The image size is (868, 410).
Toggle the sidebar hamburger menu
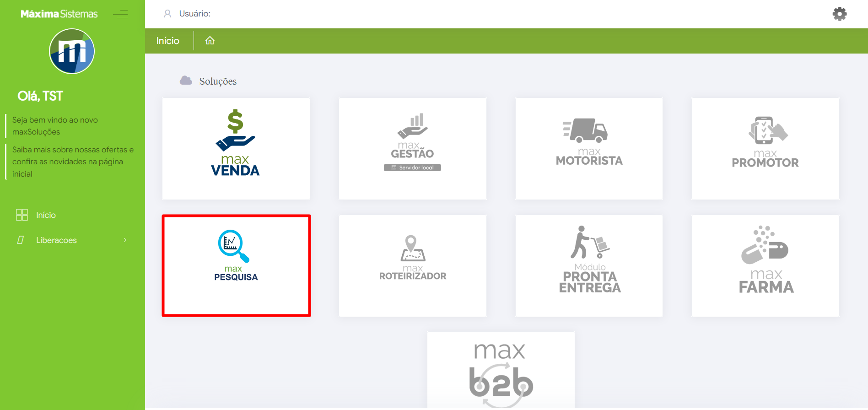(120, 14)
